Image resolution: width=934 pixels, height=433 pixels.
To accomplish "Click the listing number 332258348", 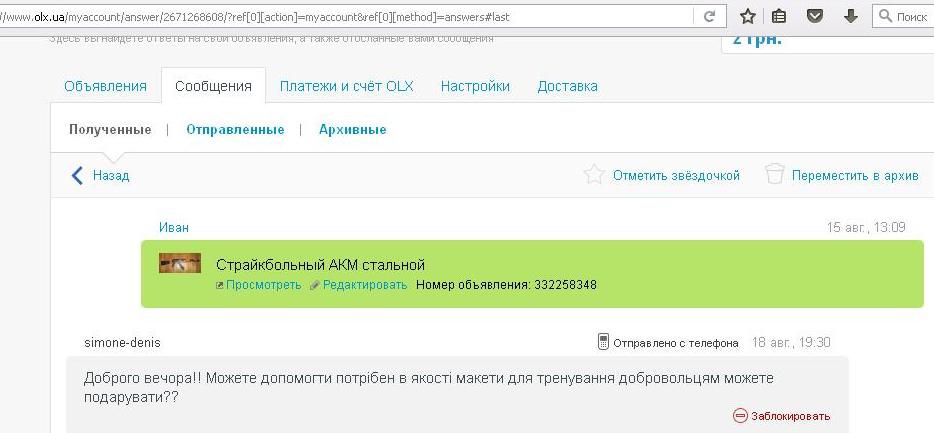I will pos(565,285).
